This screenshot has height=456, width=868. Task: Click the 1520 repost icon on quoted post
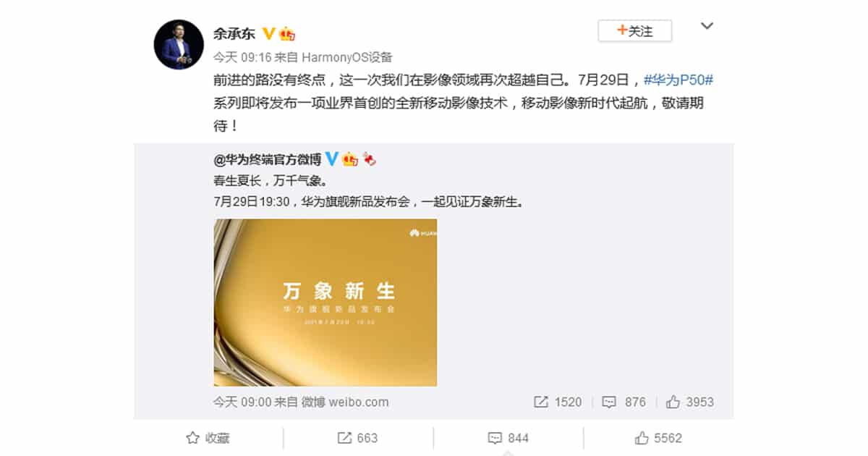tap(540, 402)
